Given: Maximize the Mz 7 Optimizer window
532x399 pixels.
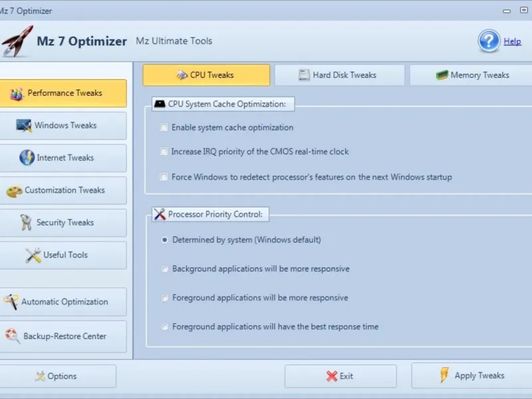Looking at the screenshot, I should tap(524, 10).
